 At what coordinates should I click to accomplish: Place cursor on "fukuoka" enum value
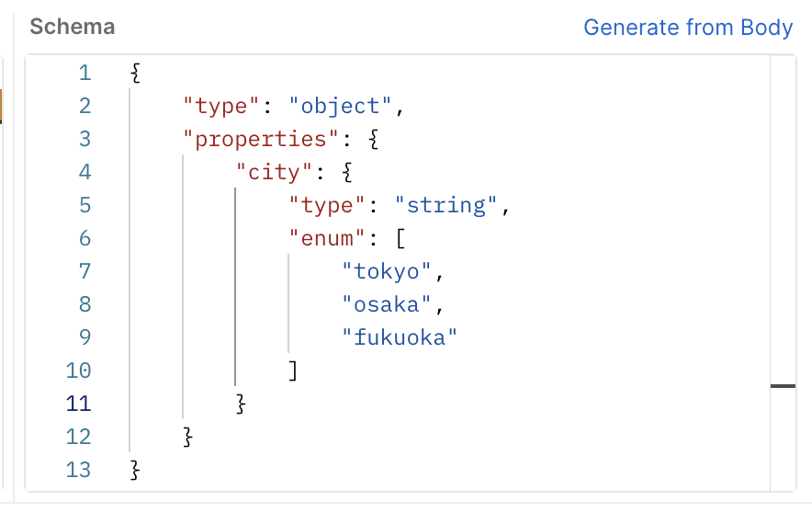[400, 338]
